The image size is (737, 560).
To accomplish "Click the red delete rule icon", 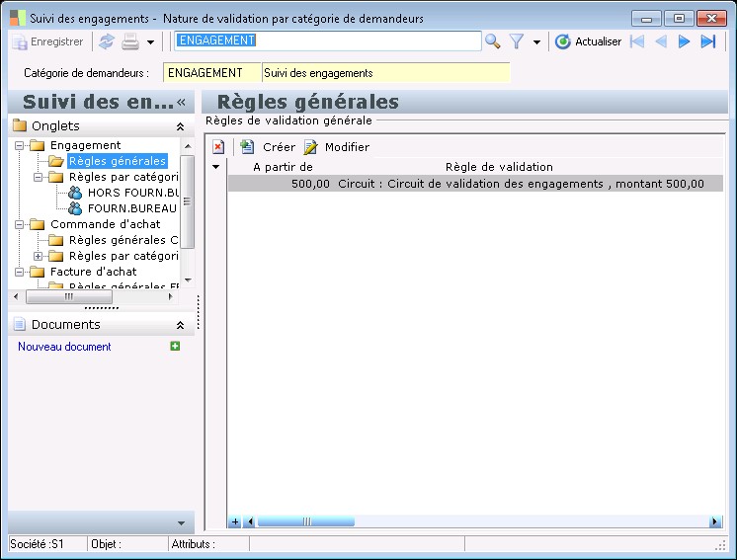I will pos(218,147).
